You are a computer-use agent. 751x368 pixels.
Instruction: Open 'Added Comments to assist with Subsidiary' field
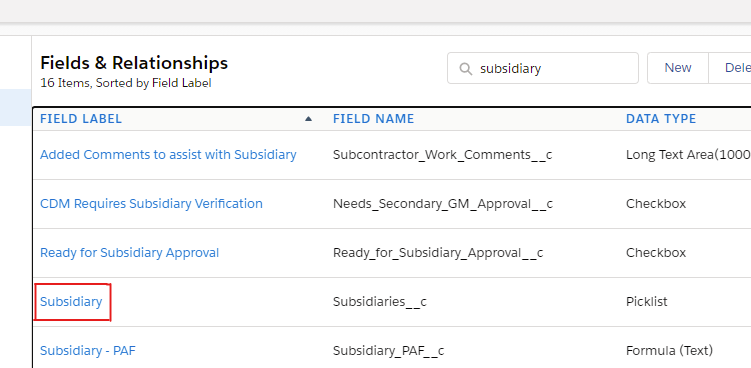(168, 155)
